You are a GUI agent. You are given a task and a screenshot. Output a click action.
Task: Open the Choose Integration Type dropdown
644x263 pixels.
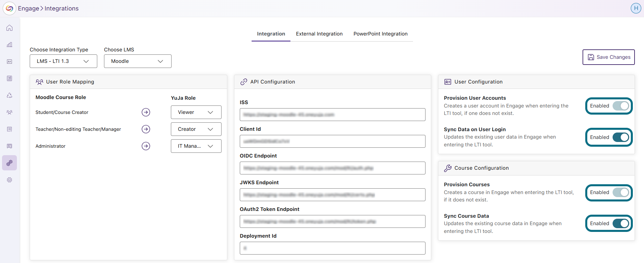tap(63, 61)
